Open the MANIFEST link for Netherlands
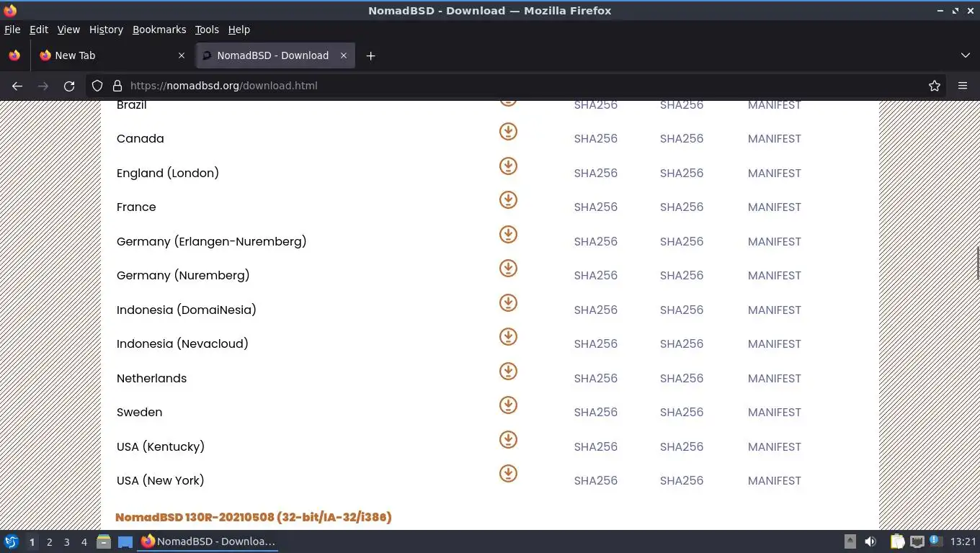Image resolution: width=980 pixels, height=553 pixels. point(775,379)
